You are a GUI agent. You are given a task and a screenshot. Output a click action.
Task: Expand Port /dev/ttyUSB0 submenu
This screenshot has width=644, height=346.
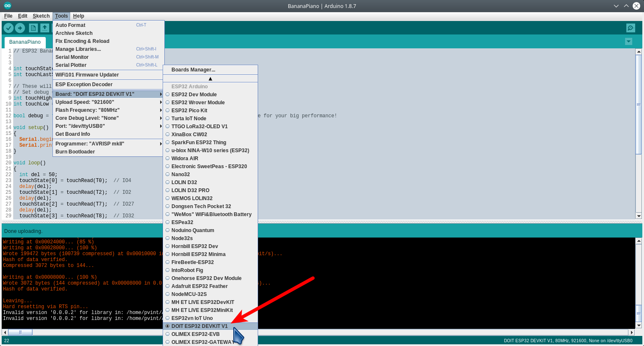(108, 126)
